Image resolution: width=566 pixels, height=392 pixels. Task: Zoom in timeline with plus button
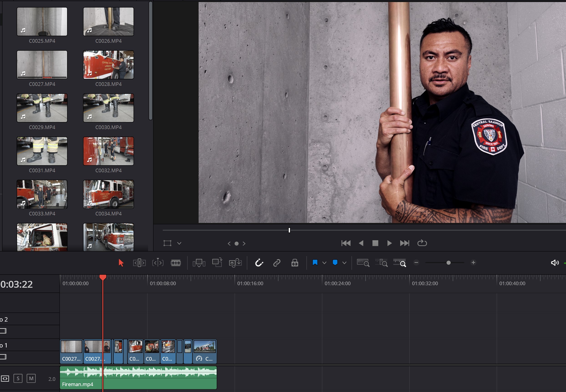(473, 262)
